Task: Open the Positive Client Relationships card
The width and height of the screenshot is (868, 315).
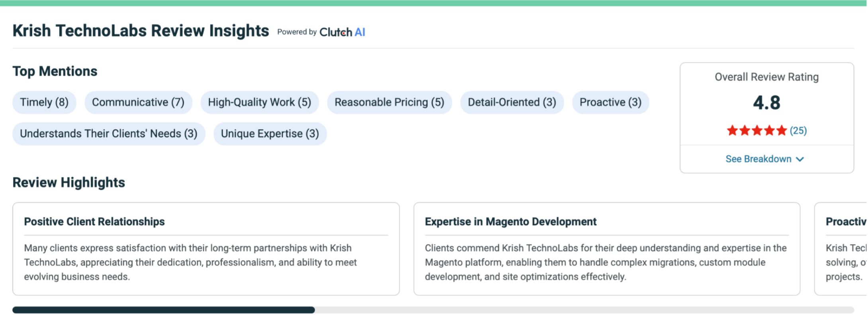Action: 206,249
